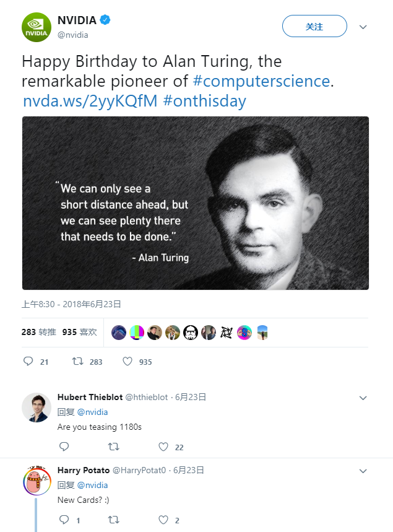Screen dimensions: 393x532
Task: Reply to the NVIDIA tweet
Action: pyautogui.click(x=28, y=361)
